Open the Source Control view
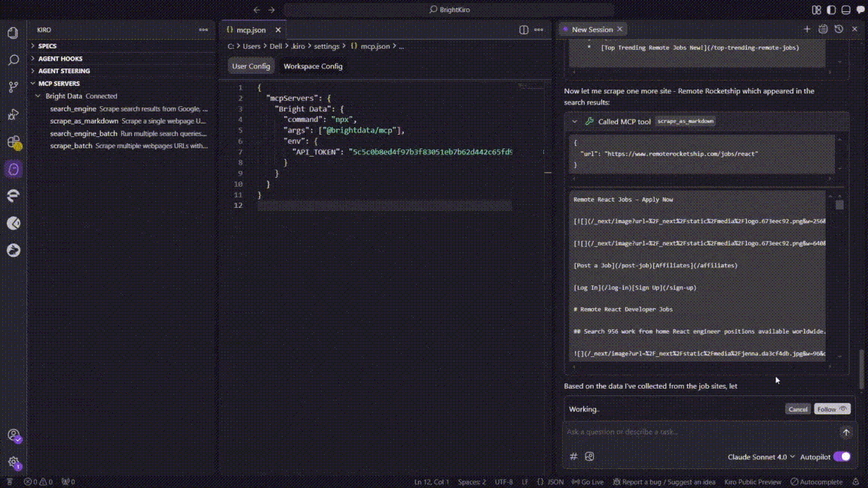868x488 pixels. point(13,87)
